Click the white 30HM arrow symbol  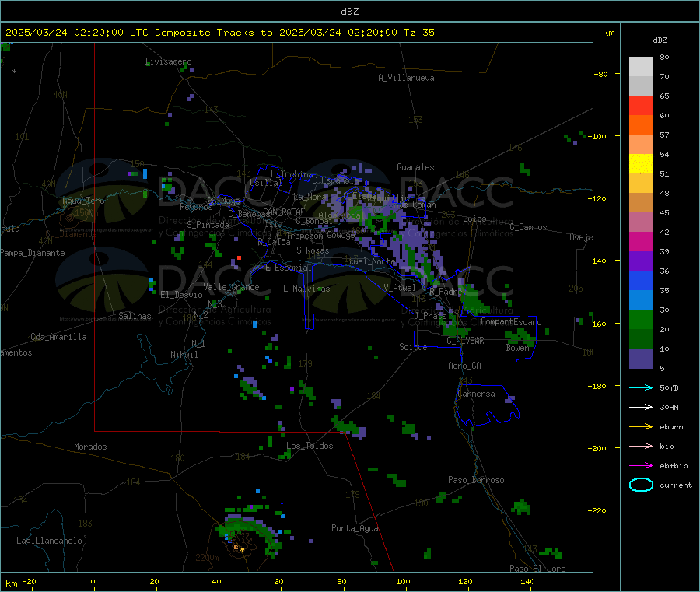click(641, 407)
